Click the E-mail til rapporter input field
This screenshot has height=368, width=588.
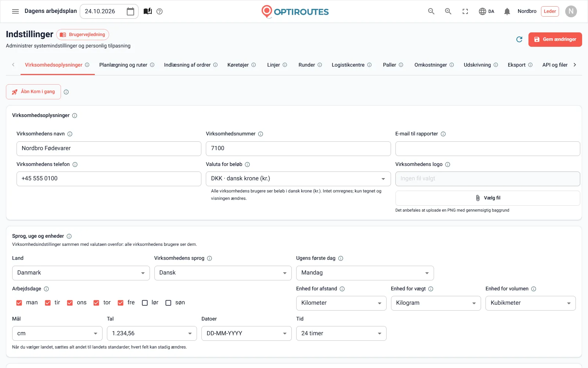488,149
